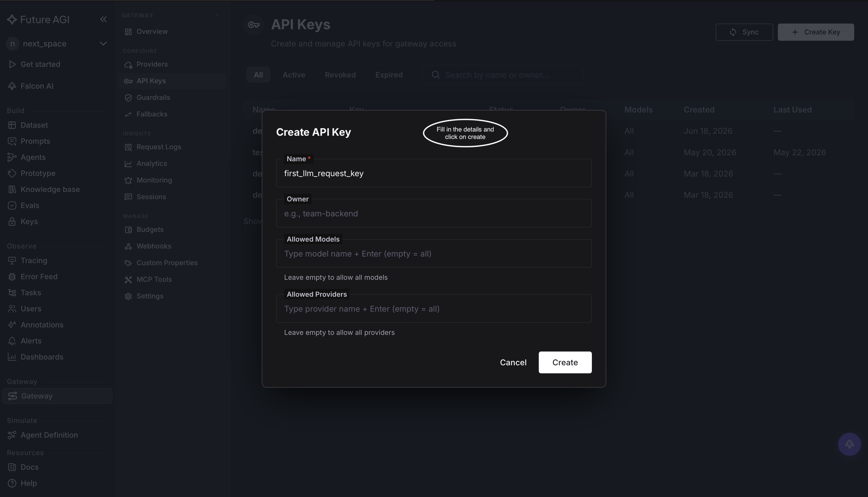868x497 pixels.
Task: Click the May 20, 2026 created date
Action: pyautogui.click(x=710, y=152)
